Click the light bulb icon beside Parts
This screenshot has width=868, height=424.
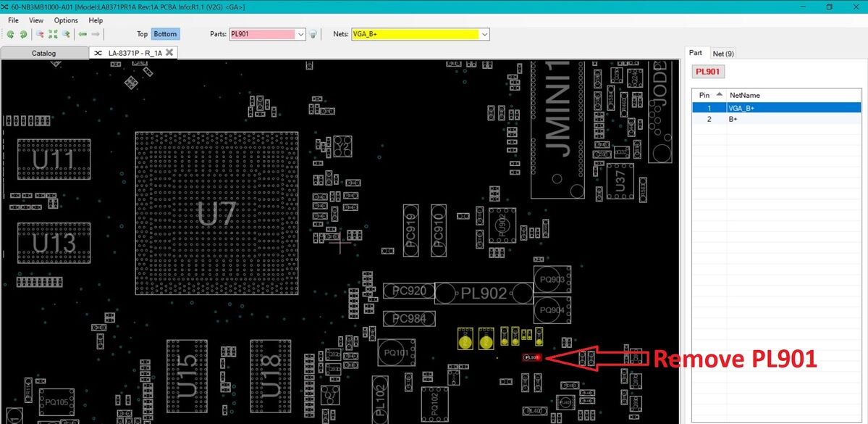tap(313, 34)
